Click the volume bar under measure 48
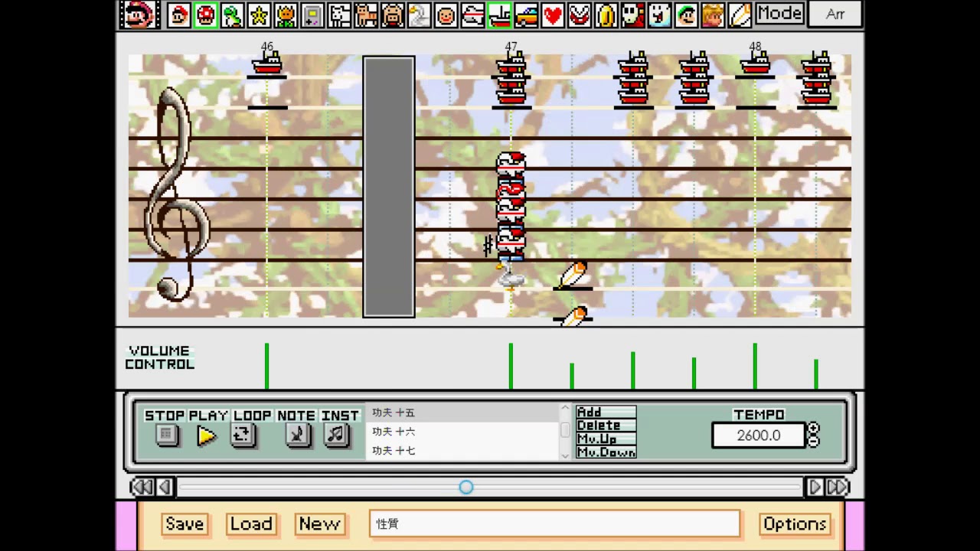The image size is (980, 551). pyautogui.click(x=755, y=366)
